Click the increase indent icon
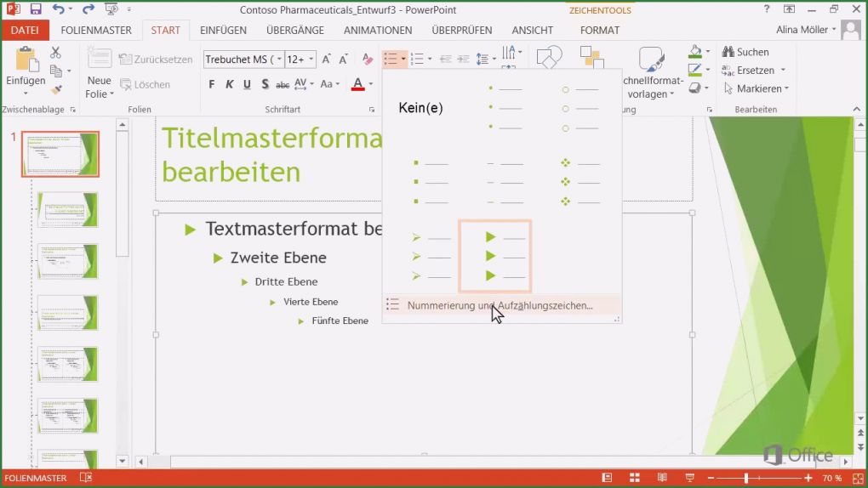The image size is (868, 488). 463,60
